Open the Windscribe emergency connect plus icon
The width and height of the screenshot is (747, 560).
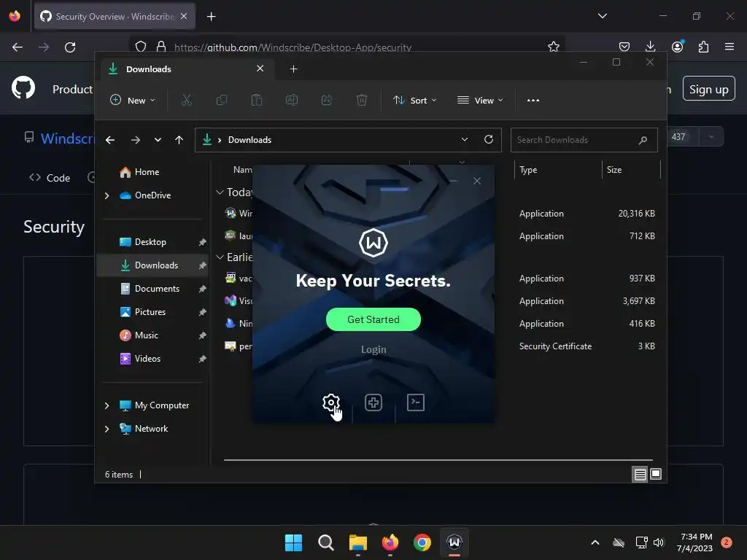[x=373, y=402]
